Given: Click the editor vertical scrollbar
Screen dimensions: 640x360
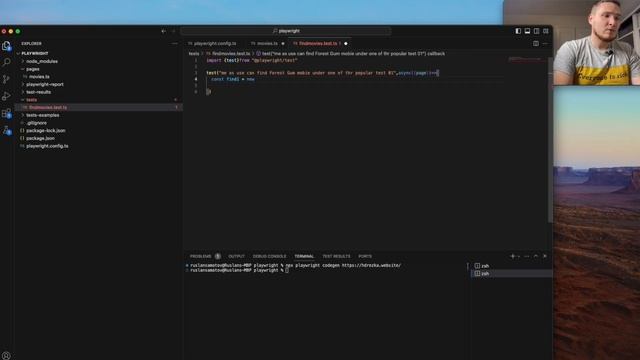Looking at the screenshot, I should click(x=550, y=139).
